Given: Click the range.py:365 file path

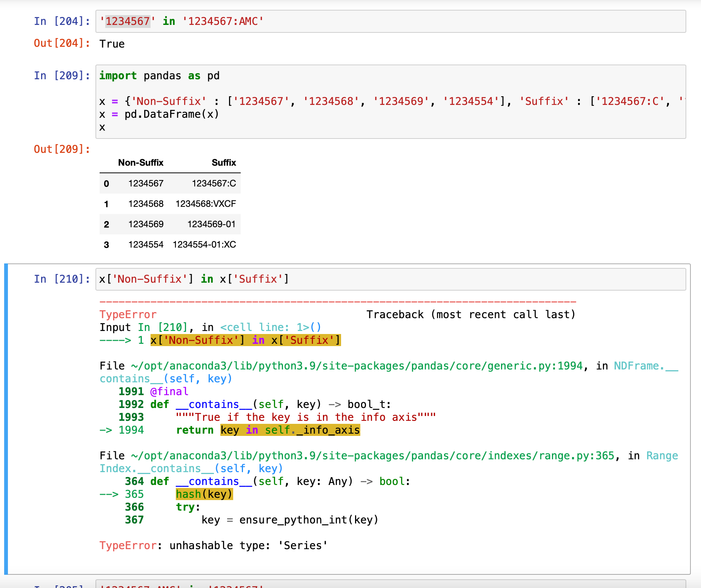Looking at the screenshot, I should [x=373, y=456].
